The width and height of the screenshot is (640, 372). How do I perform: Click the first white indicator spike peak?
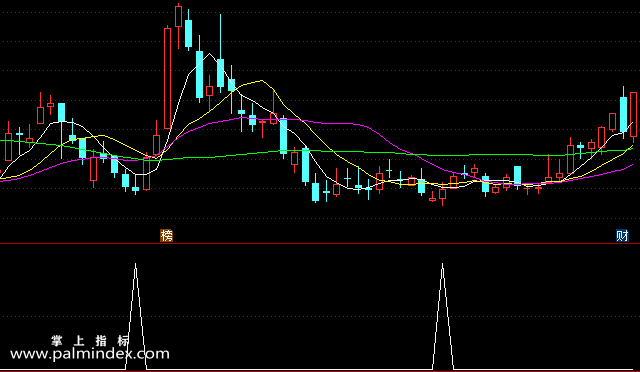pyautogui.click(x=136, y=265)
